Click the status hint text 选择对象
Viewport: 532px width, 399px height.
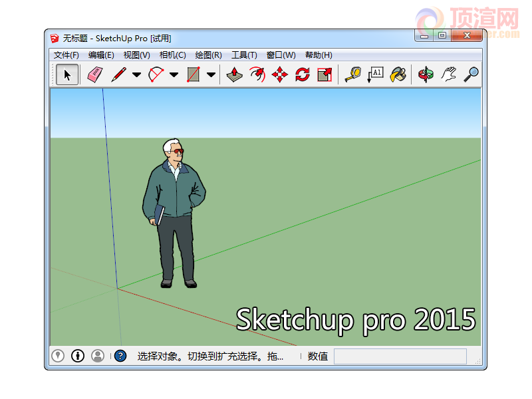point(158,356)
